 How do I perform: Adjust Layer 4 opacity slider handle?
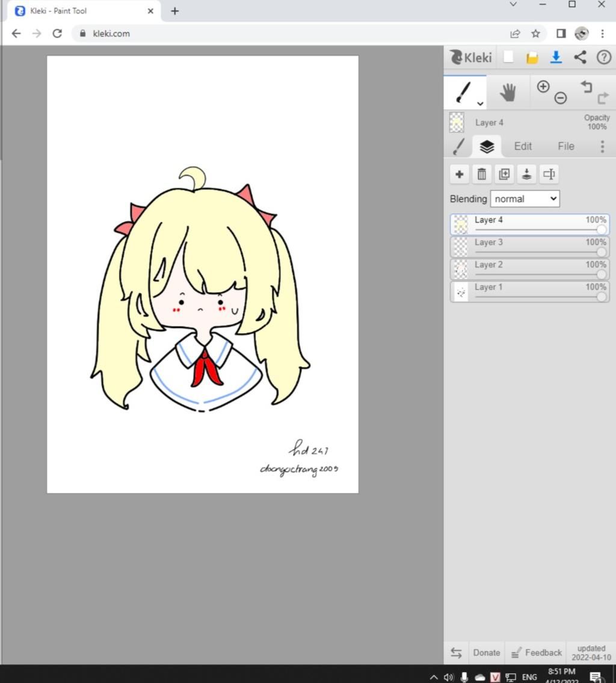tap(601, 230)
